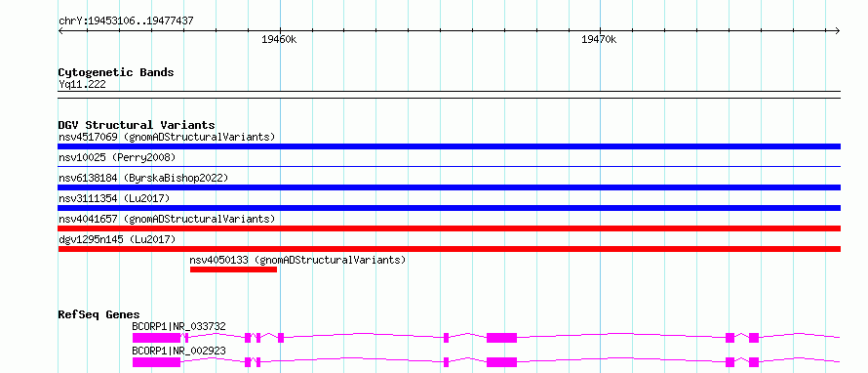Open the RefSeq Genes track heading

click(99, 314)
